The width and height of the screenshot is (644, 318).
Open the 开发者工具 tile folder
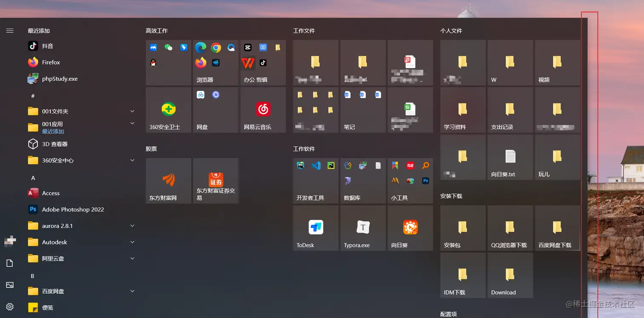[x=316, y=181]
